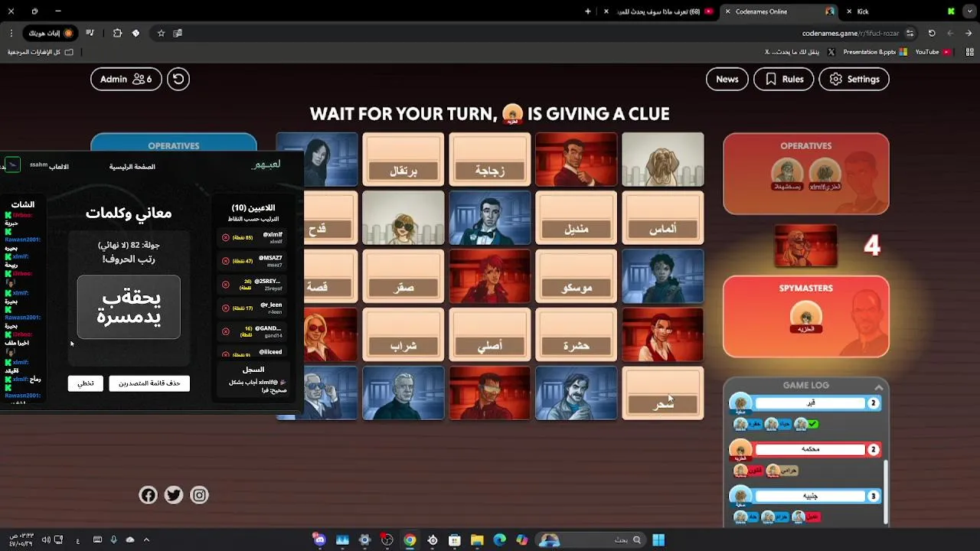
Task: Open the Admin players button
Action: [126, 79]
